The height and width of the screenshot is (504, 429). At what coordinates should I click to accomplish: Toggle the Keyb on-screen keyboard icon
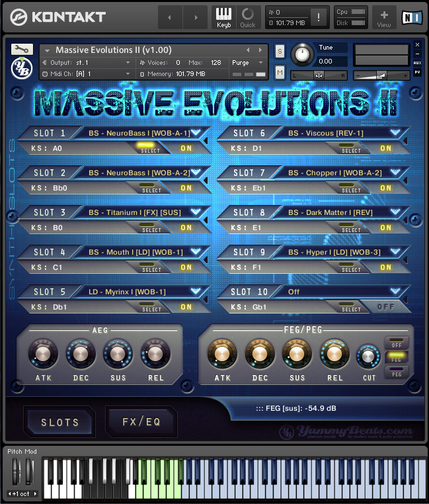point(223,17)
